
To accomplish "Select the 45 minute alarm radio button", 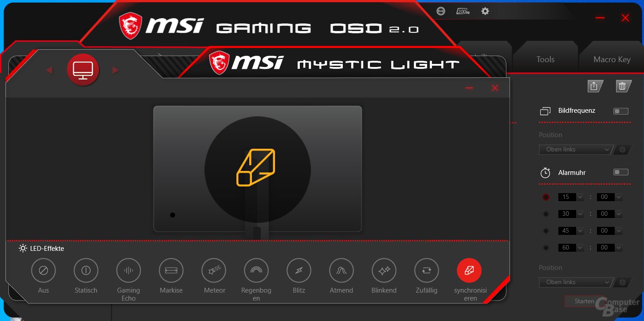I will 546,231.
